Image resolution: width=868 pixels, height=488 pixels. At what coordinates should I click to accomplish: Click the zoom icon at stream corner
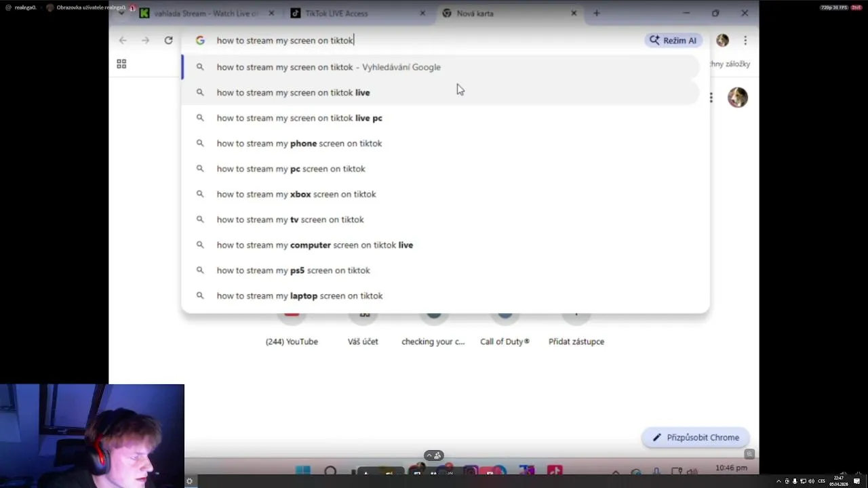click(x=749, y=454)
